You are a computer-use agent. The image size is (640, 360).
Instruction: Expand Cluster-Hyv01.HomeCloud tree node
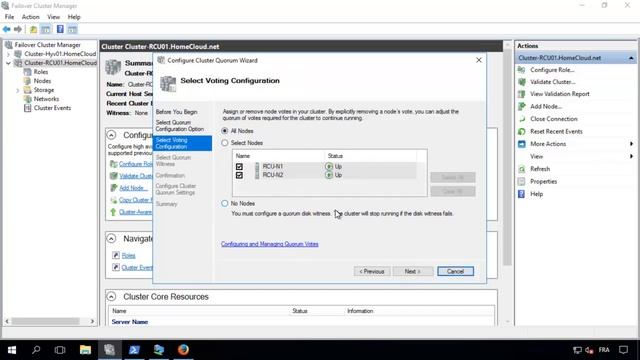(x=8, y=54)
